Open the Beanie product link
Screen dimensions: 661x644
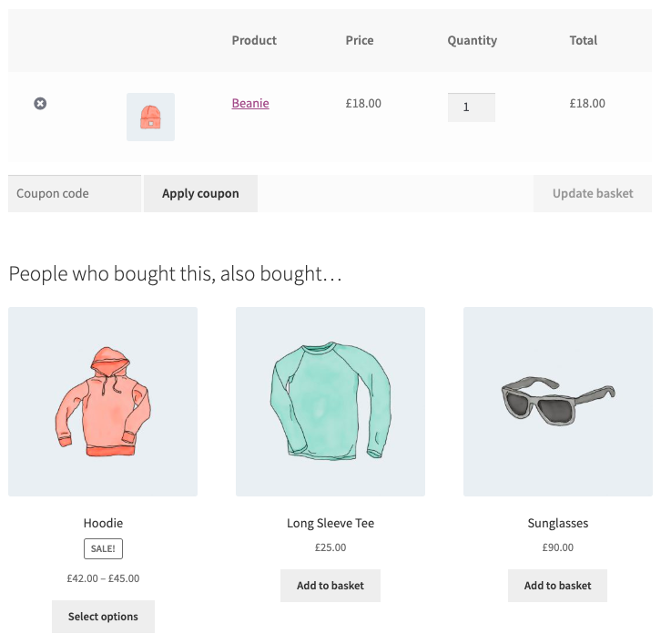[250, 103]
